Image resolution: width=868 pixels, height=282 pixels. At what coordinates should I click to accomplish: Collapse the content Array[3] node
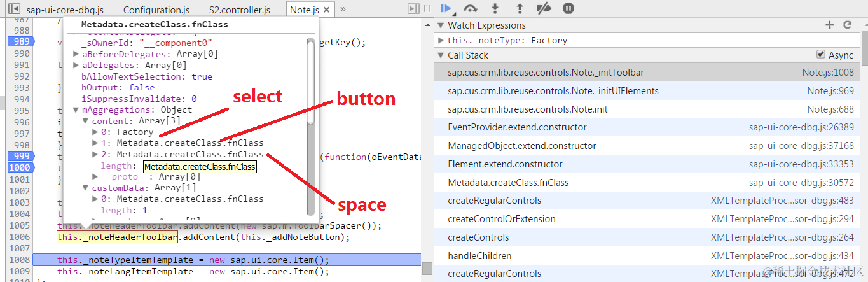tap(86, 121)
